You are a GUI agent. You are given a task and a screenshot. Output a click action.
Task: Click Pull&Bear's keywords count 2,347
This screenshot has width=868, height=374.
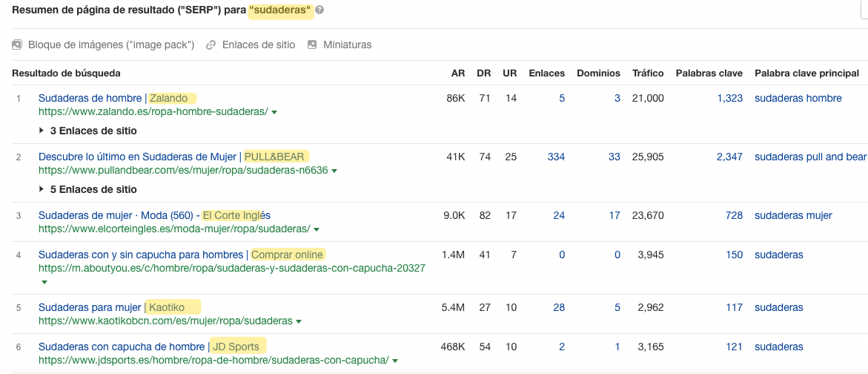(x=729, y=157)
